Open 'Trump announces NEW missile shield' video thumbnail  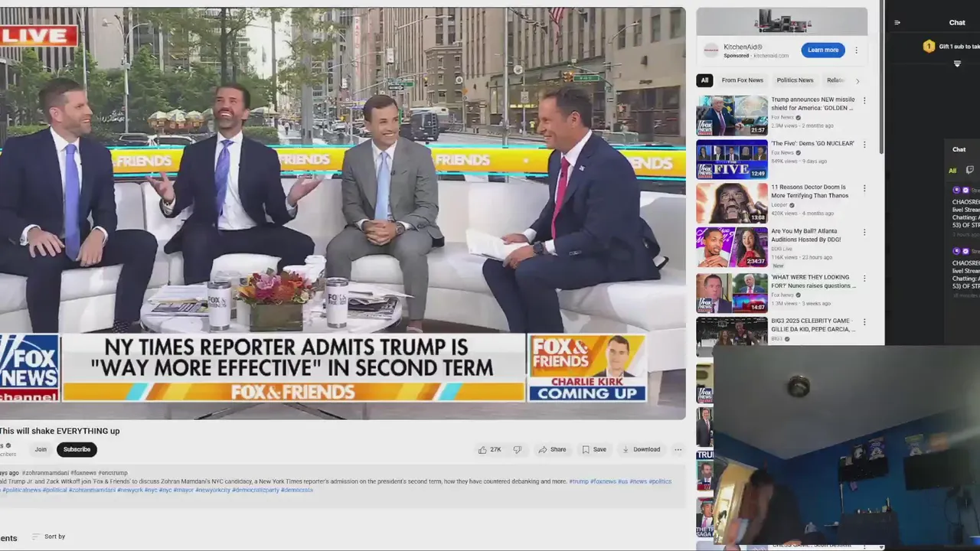(x=732, y=116)
